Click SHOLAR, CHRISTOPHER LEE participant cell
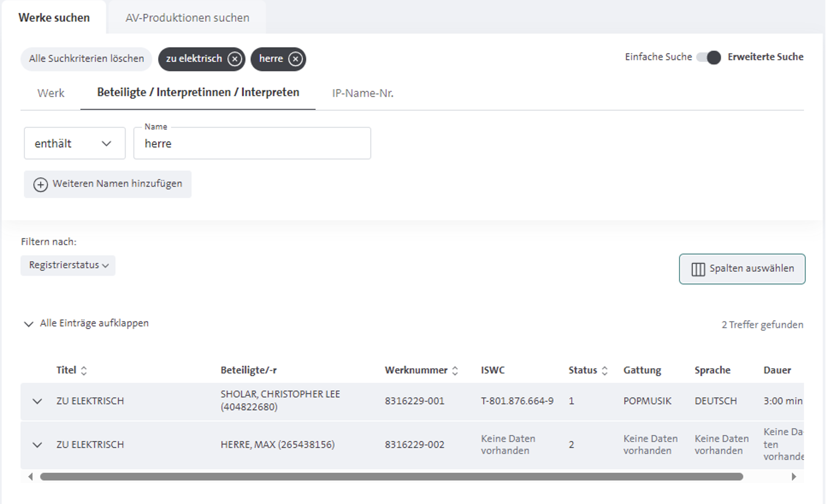Screen dimensions: 826x504 click(x=280, y=400)
